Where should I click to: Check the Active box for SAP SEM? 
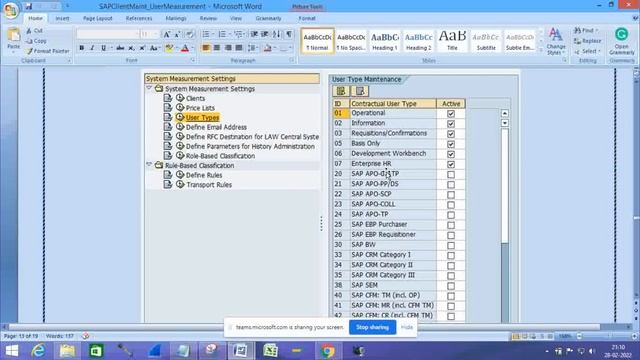click(x=451, y=286)
